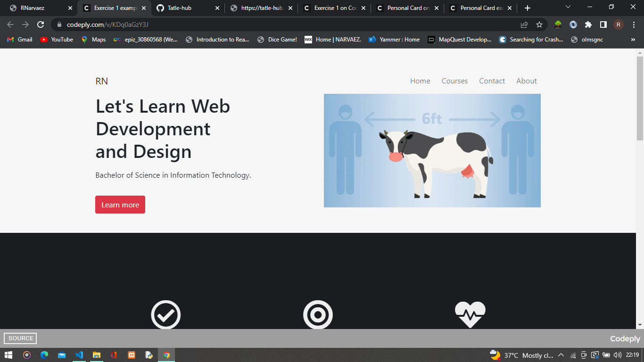Toggle the Chrome side panel
The height and width of the screenshot is (362, 644).
[603, 25]
